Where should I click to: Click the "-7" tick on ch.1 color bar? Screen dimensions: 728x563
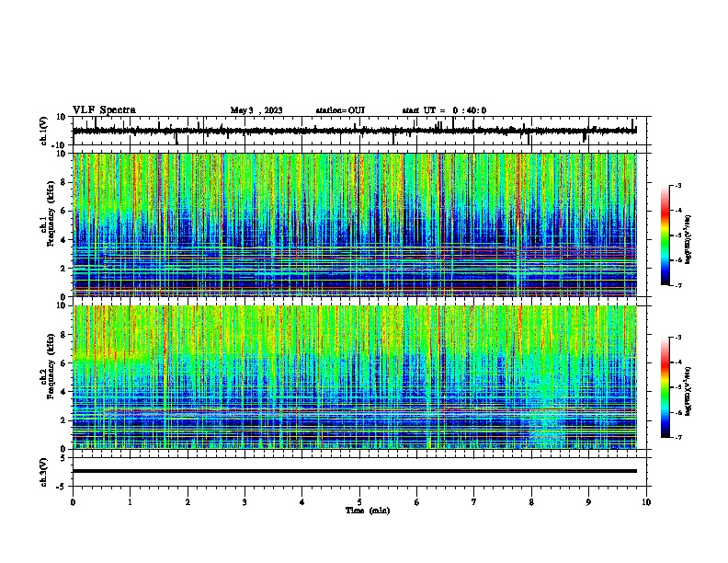pyautogui.click(x=677, y=285)
